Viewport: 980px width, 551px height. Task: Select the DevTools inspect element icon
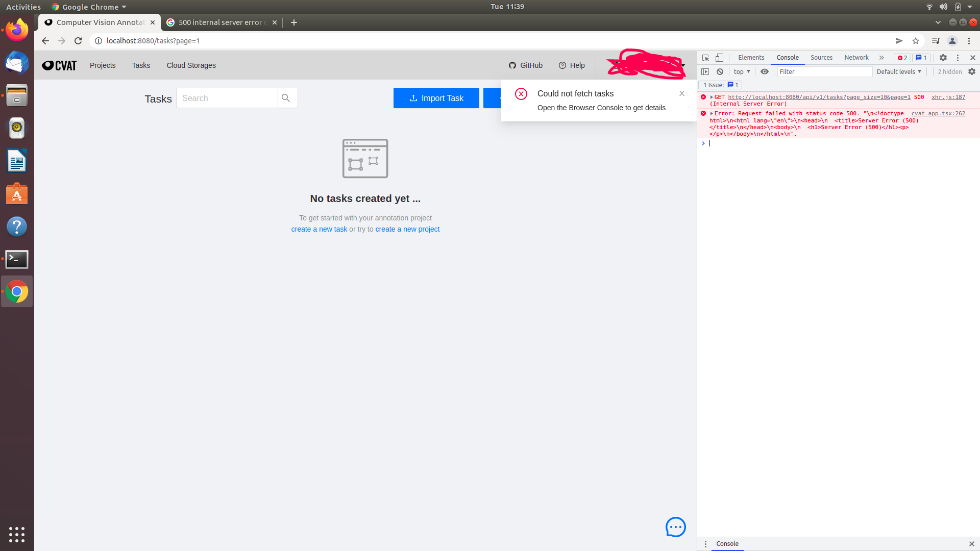tap(705, 58)
